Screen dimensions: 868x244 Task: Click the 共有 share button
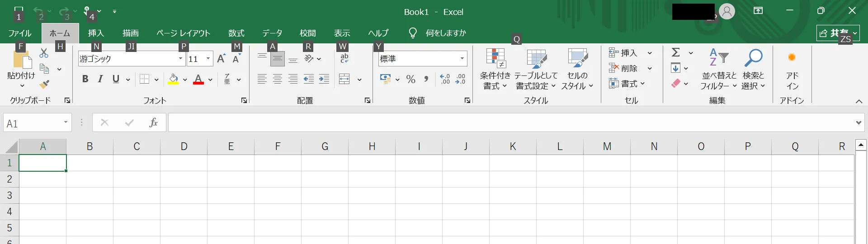pyautogui.click(x=834, y=33)
